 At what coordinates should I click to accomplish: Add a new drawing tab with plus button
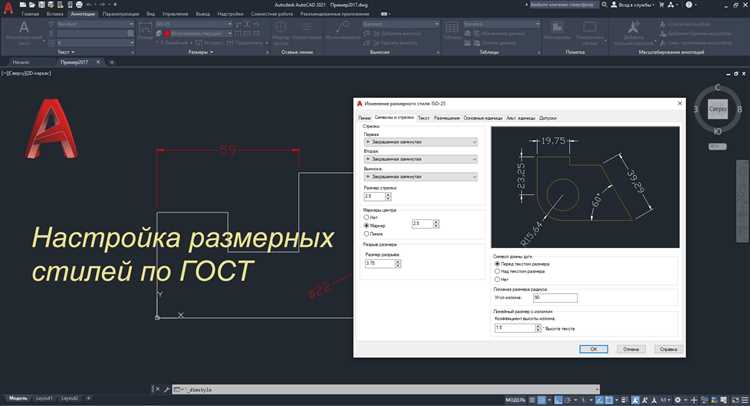click(x=112, y=62)
